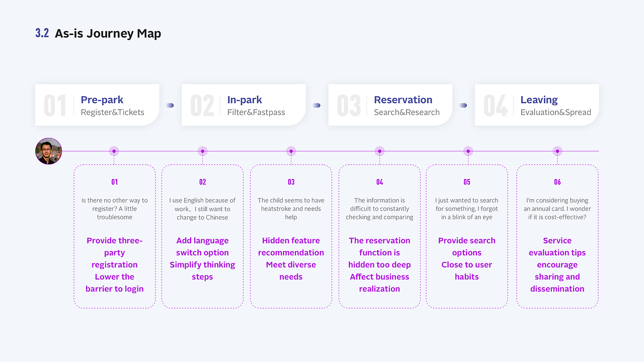Click timeline dot above card 04
The width and height of the screenshot is (644, 362).
click(379, 151)
